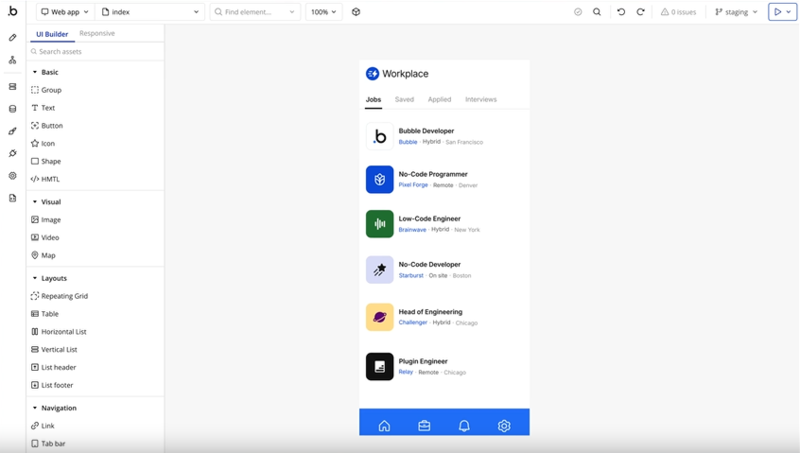Collapse the Basic assets section

(35, 72)
